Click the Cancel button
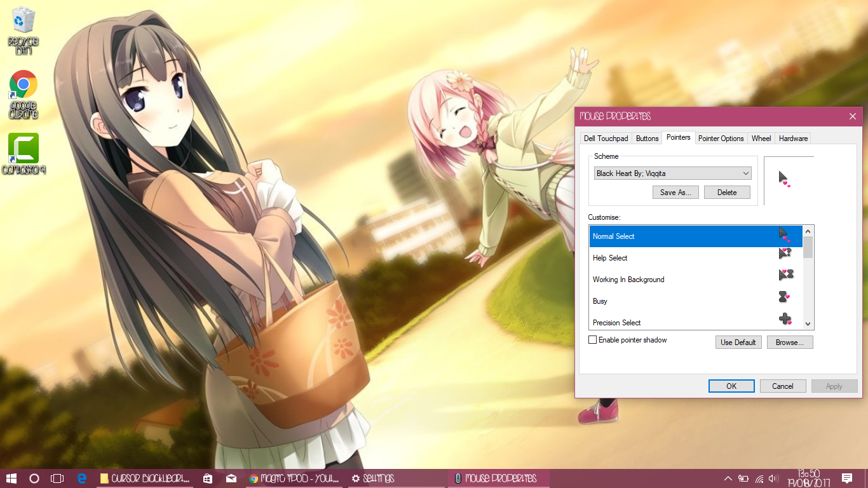The height and width of the screenshot is (488, 868). [783, 386]
